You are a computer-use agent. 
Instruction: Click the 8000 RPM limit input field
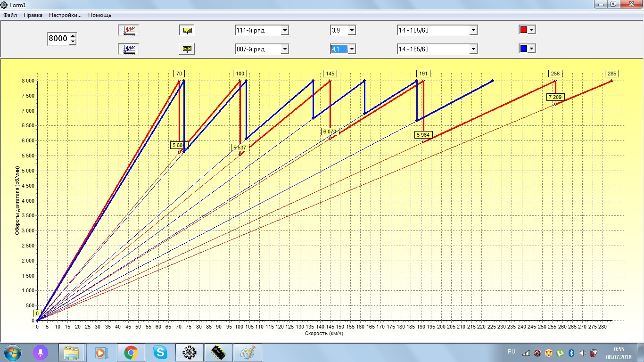(x=58, y=39)
